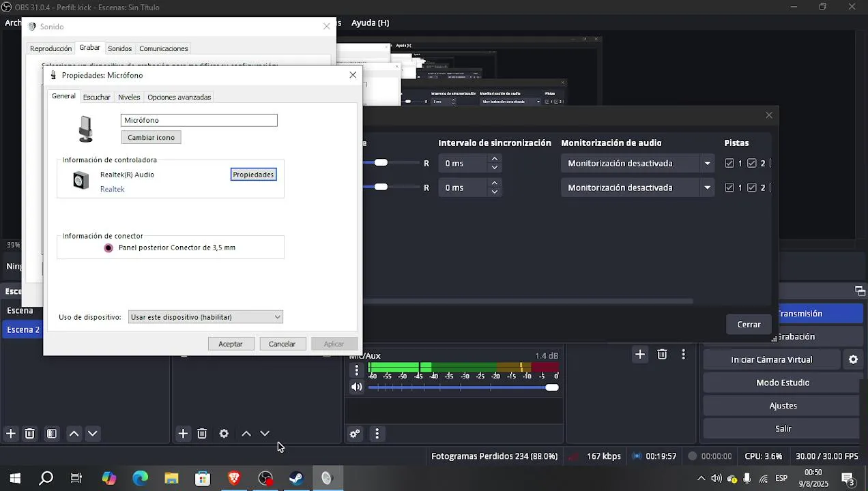Image resolution: width=868 pixels, height=491 pixels.
Task: Click the advanced audio horizontal scrollbar
Action: pyautogui.click(x=527, y=301)
